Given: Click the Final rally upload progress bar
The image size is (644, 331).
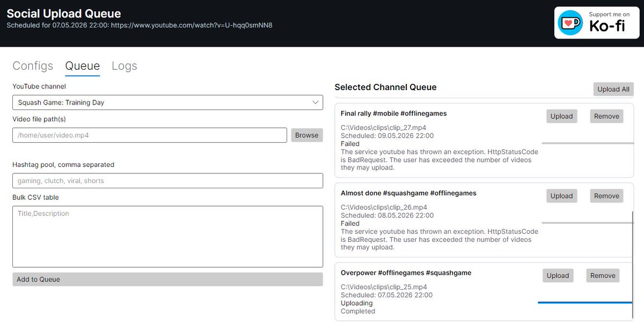Looking at the screenshot, I should tap(588, 143).
